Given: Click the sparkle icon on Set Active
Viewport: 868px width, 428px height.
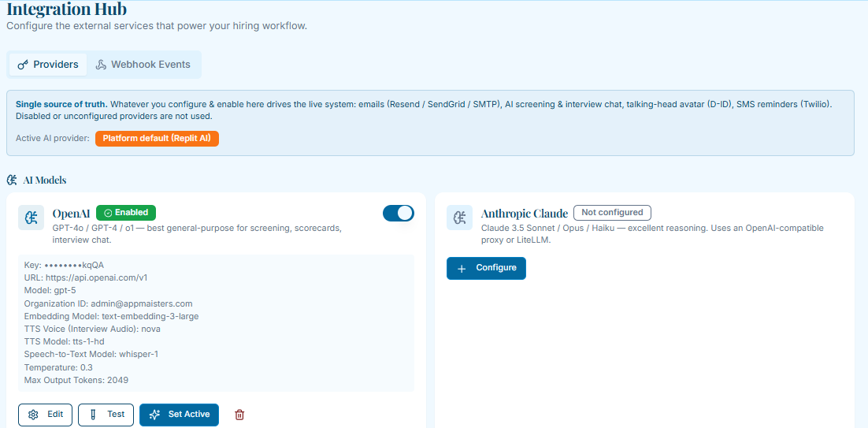Looking at the screenshot, I should (155, 415).
